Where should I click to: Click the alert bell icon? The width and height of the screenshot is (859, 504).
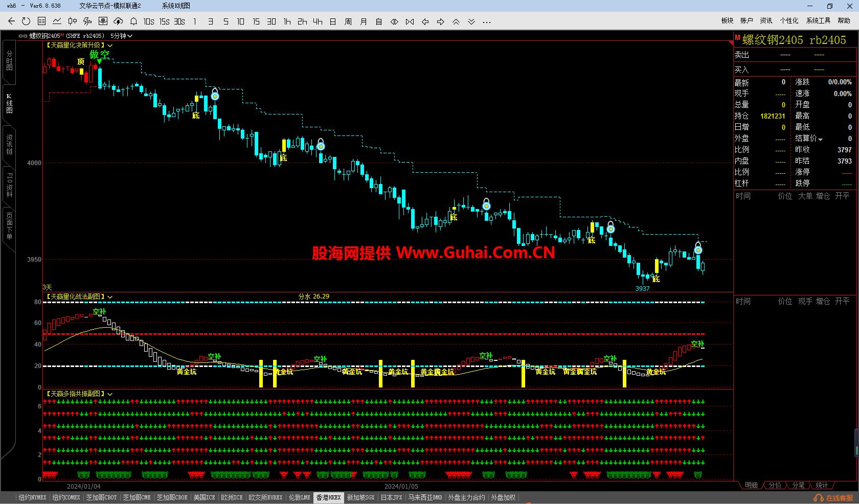(133, 21)
